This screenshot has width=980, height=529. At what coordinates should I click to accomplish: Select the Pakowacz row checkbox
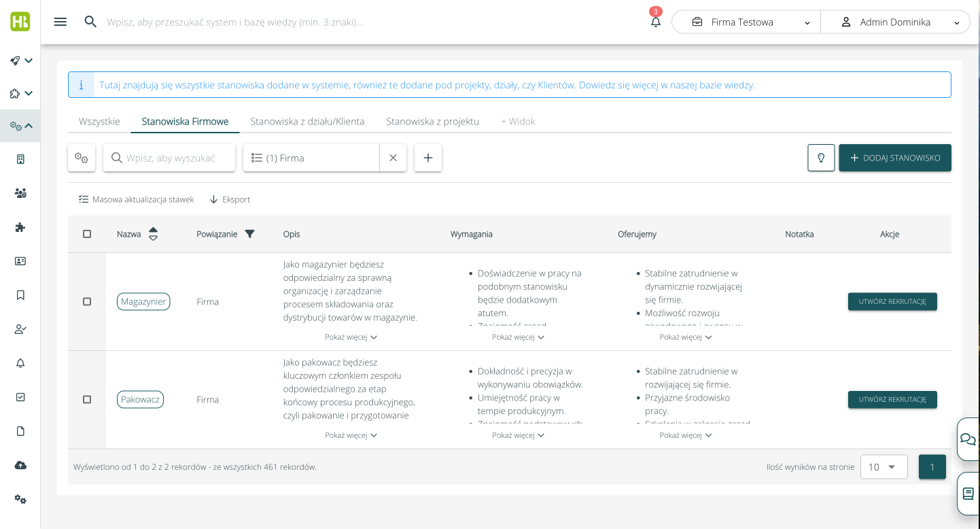coord(87,400)
